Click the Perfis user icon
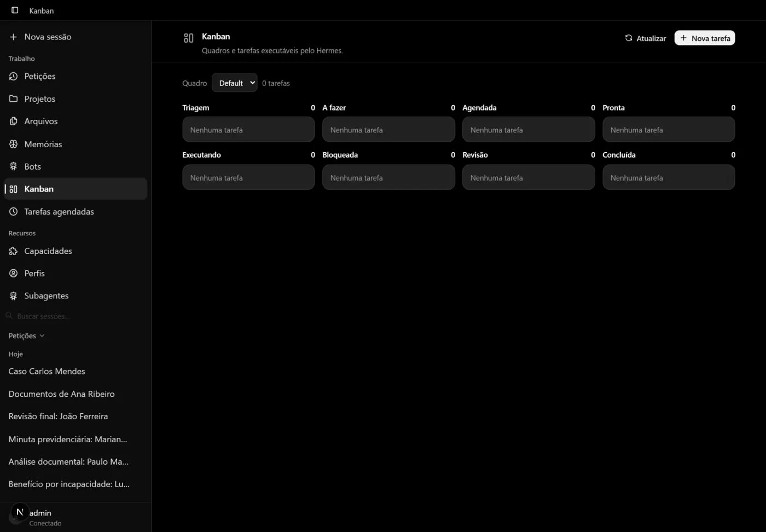766x532 pixels. (x=13, y=273)
